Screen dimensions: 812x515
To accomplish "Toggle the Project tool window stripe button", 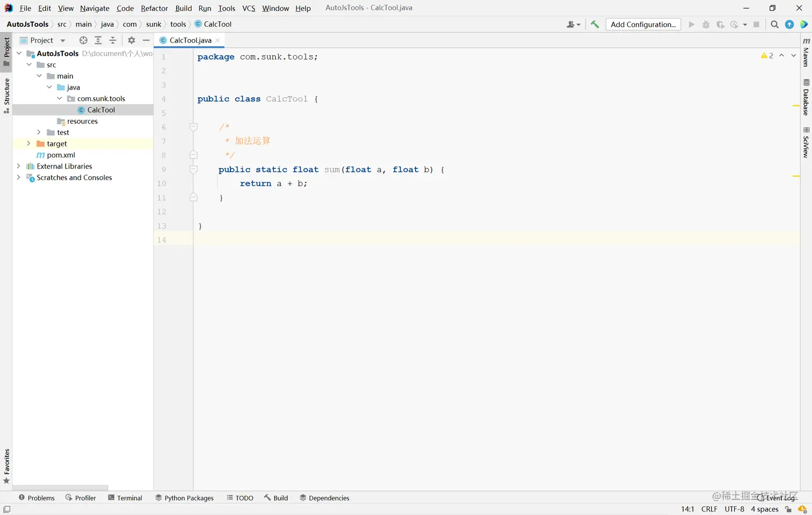I will (6, 52).
